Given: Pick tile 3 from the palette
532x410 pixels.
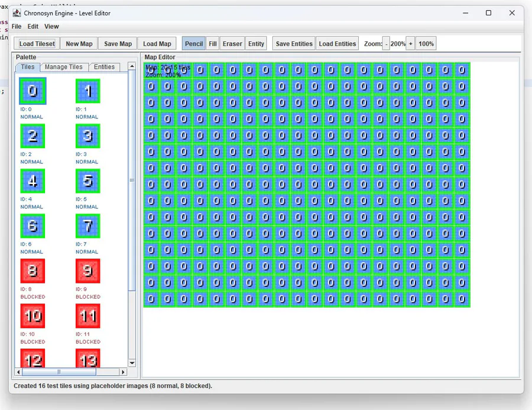Looking at the screenshot, I should point(88,136).
